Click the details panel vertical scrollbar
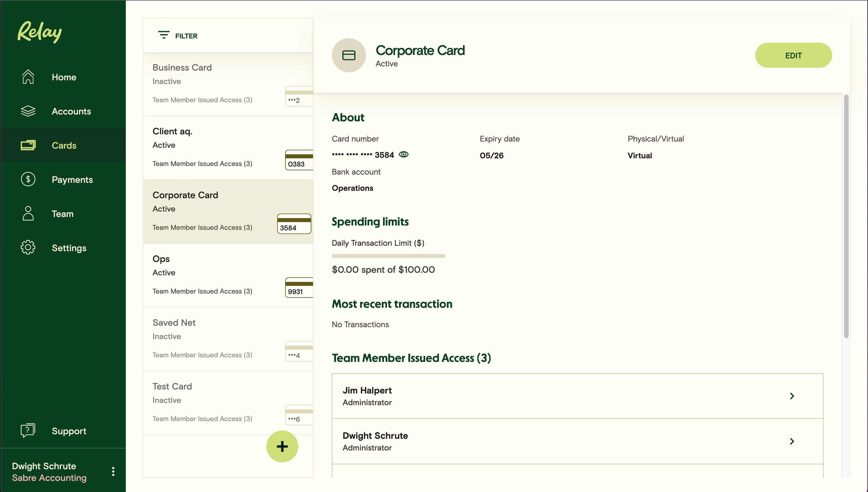Image resolution: width=868 pixels, height=492 pixels. pos(846,216)
